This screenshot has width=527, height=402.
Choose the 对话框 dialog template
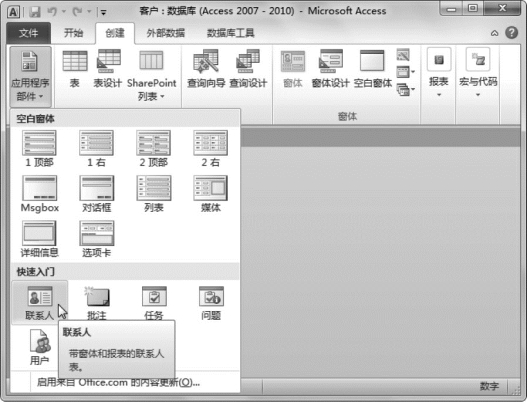coord(96,194)
